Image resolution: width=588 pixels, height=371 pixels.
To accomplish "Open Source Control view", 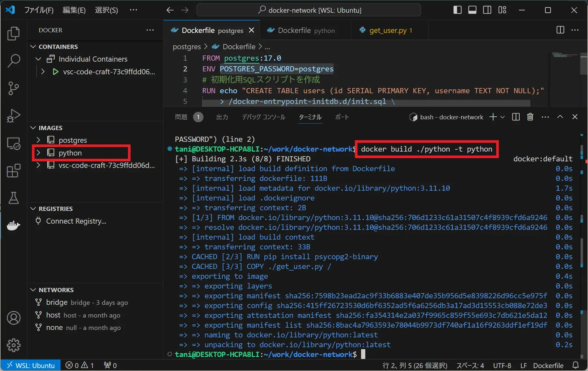I will point(13,88).
